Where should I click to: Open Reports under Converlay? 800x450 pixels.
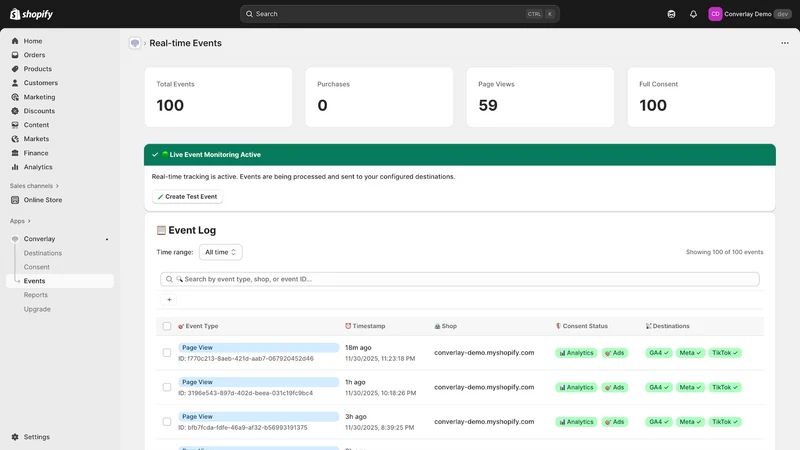tap(35, 295)
